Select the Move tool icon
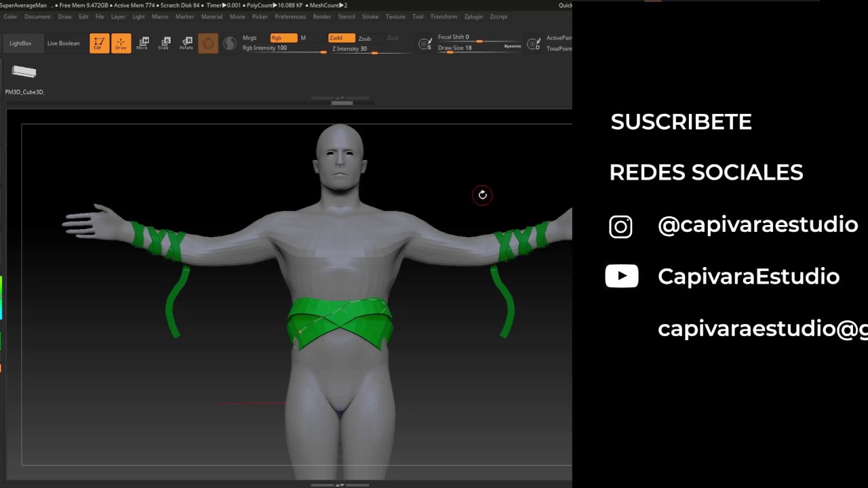The width and height of the screenshot is (868, 488). (142, 43)
